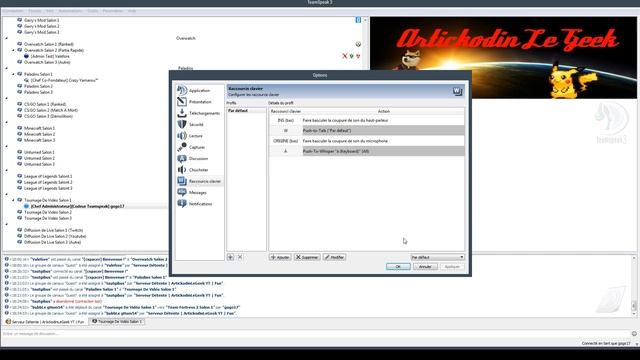Screen dimensions: 640x360
Task: Collapse the spacer group above Unturned channels
Action: 7,146
